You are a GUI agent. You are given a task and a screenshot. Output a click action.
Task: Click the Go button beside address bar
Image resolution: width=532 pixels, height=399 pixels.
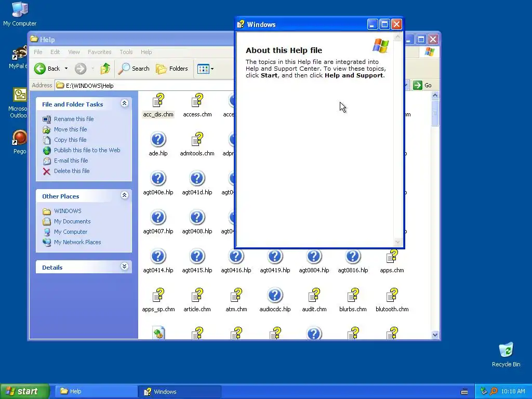[423, 85]
